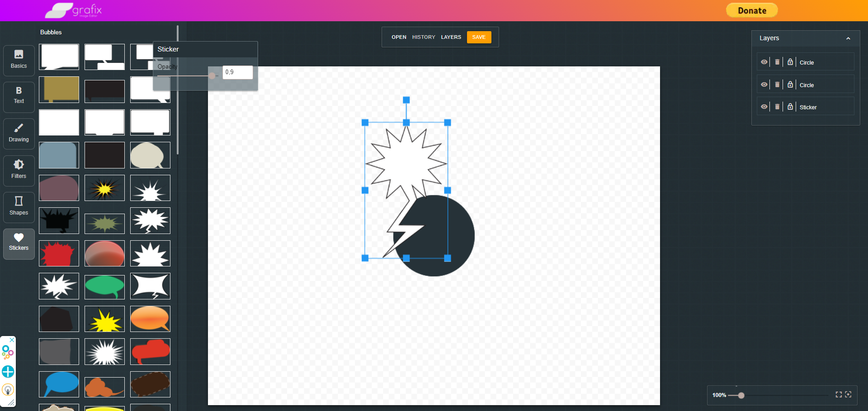Toggle lock on the top Circle layer
Screen dimensions: 868x411
pyautogui.click(x=790, y=62)
